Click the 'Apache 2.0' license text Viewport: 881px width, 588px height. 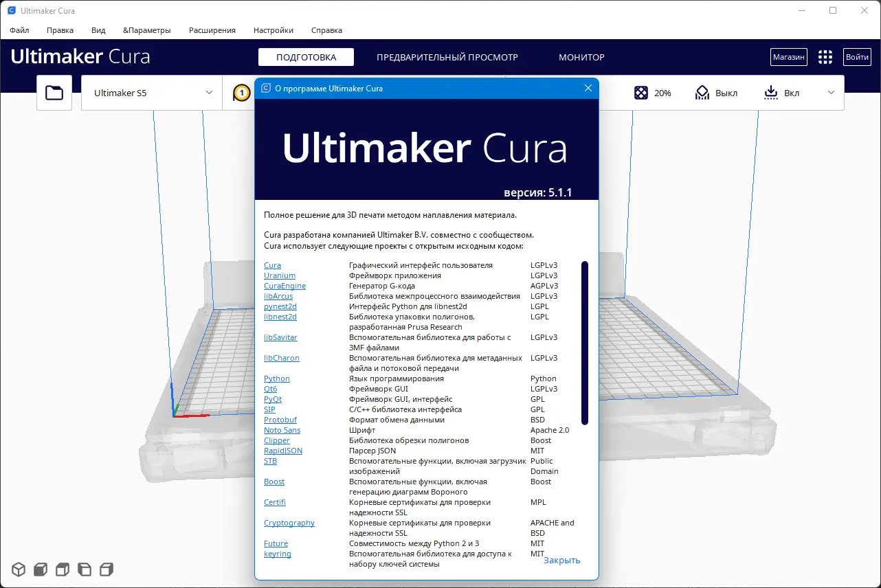(550, 430)
